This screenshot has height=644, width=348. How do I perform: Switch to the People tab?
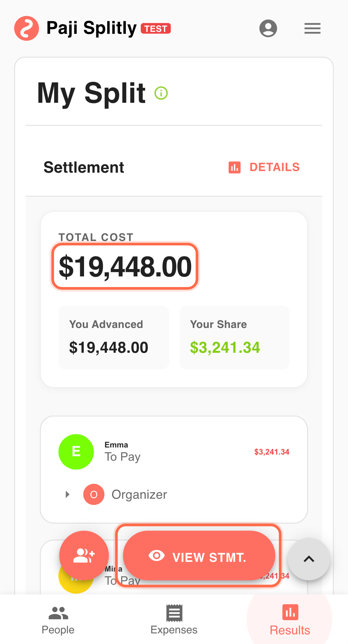click(x=58, y=620)
